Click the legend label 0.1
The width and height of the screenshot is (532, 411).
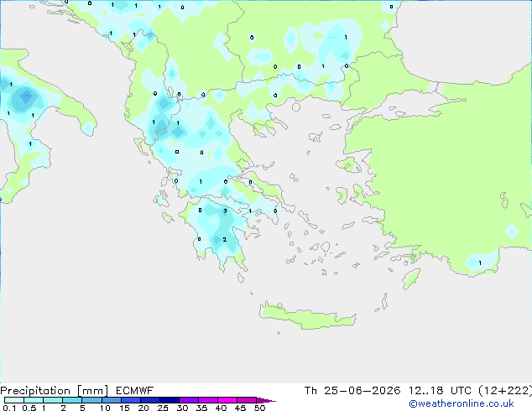(9, 408)
